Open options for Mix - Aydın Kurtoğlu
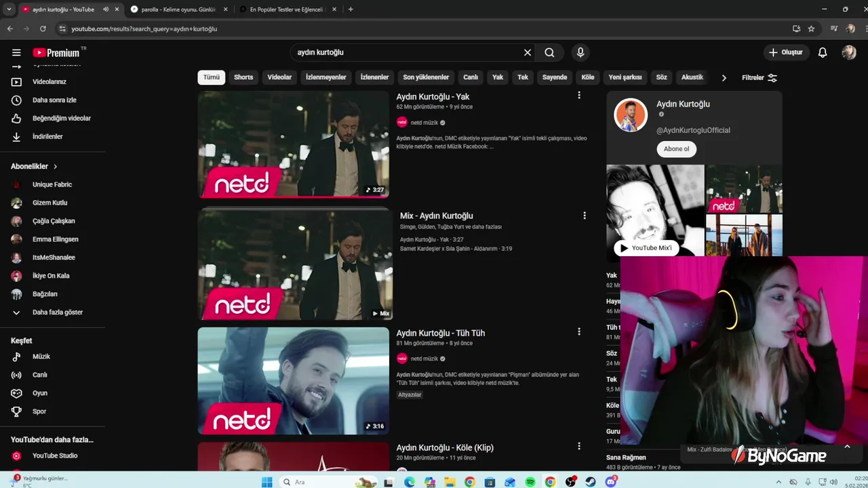Image resolution: width=868 pixels, height=488 pixels. [x=585, y=216]
